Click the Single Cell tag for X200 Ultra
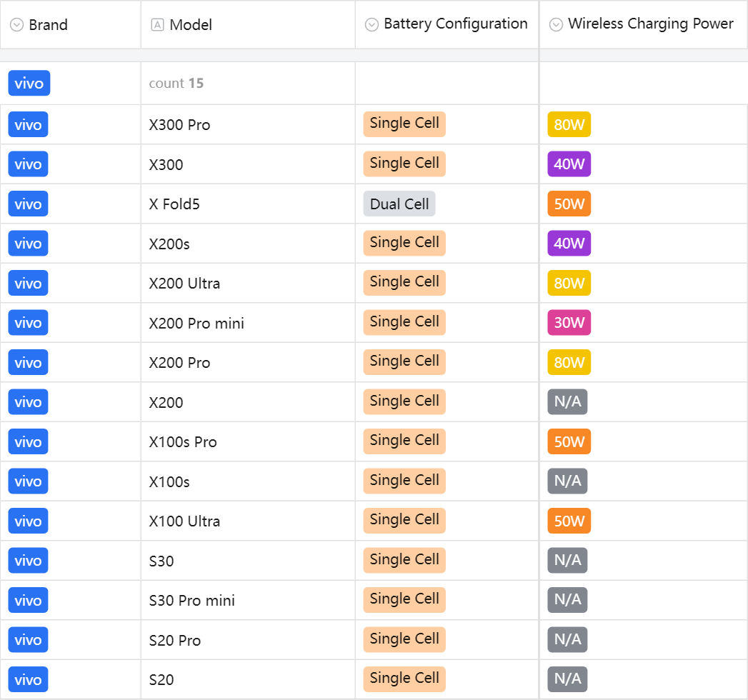Viewport: 748px width, 700px height. 404,283
